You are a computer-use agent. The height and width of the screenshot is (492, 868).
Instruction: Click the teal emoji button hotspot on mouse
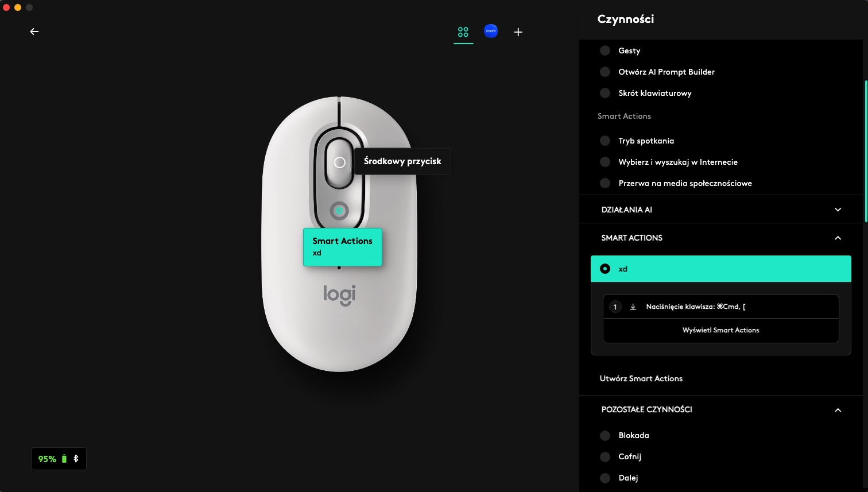(339, 211)
